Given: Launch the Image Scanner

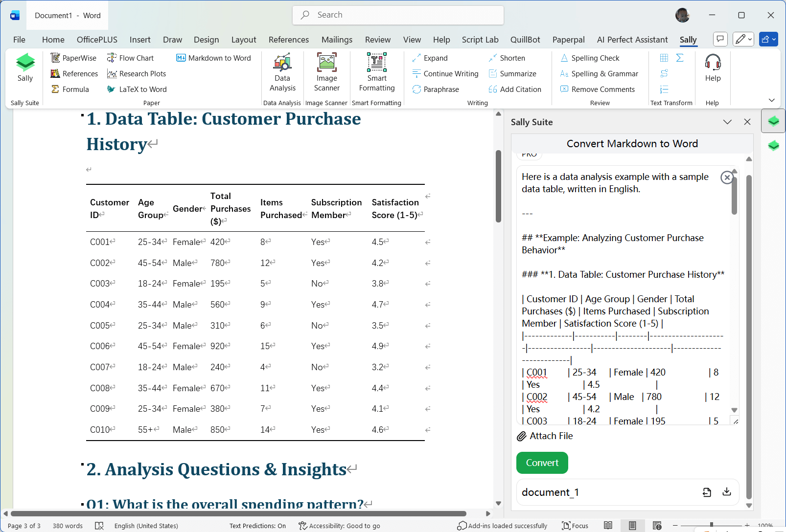Looking at the screenshot, I should (326, 72).
